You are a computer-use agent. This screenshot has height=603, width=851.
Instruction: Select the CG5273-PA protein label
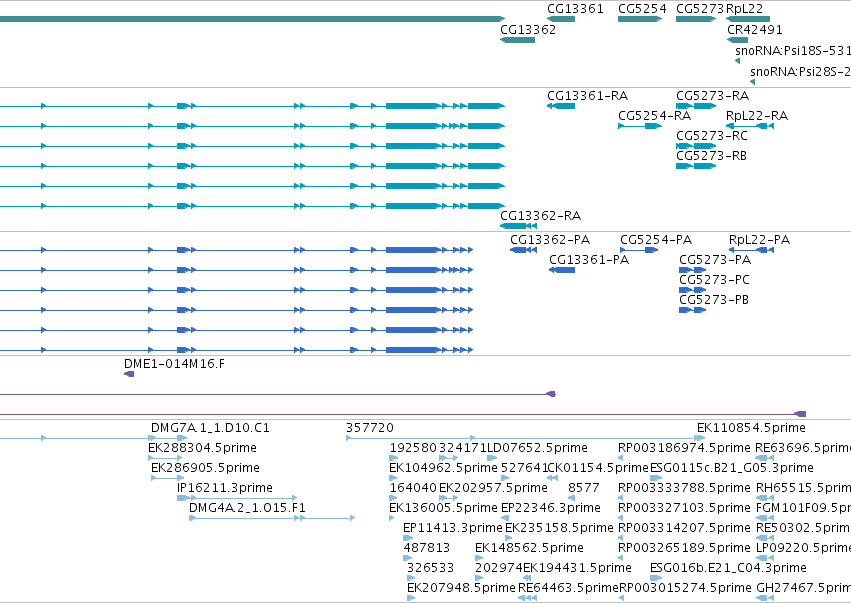click(x=715, y=260)
